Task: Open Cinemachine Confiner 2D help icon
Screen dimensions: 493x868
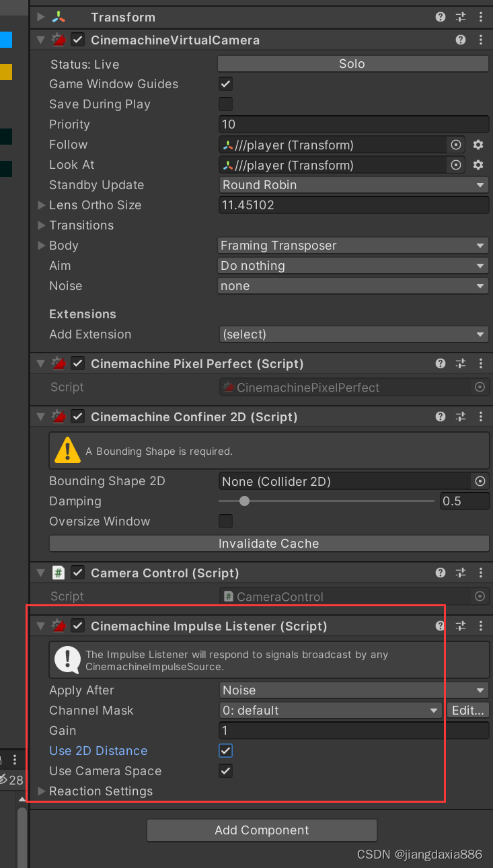Action: [x=441, y=417]
